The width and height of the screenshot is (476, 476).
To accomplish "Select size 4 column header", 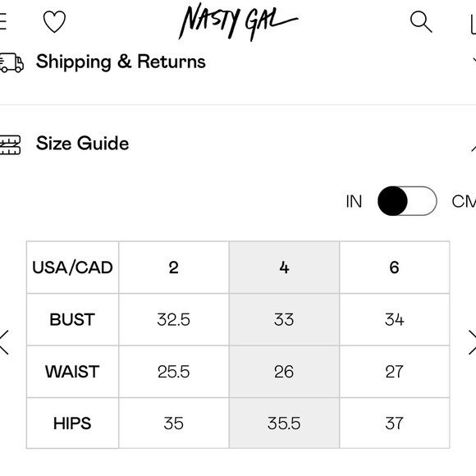I will coord(284,268).
